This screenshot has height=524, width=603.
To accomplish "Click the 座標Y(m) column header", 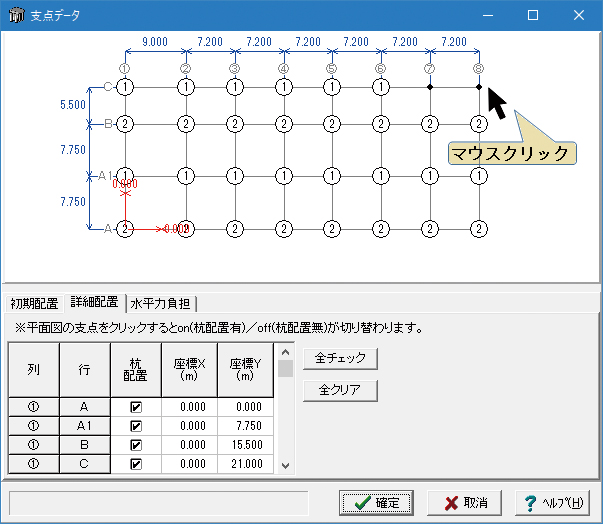I will 246,370.
